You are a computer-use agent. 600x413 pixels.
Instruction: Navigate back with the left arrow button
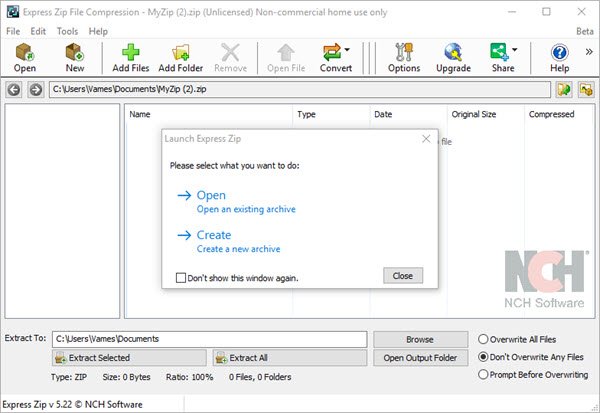[x=14, y=90]
